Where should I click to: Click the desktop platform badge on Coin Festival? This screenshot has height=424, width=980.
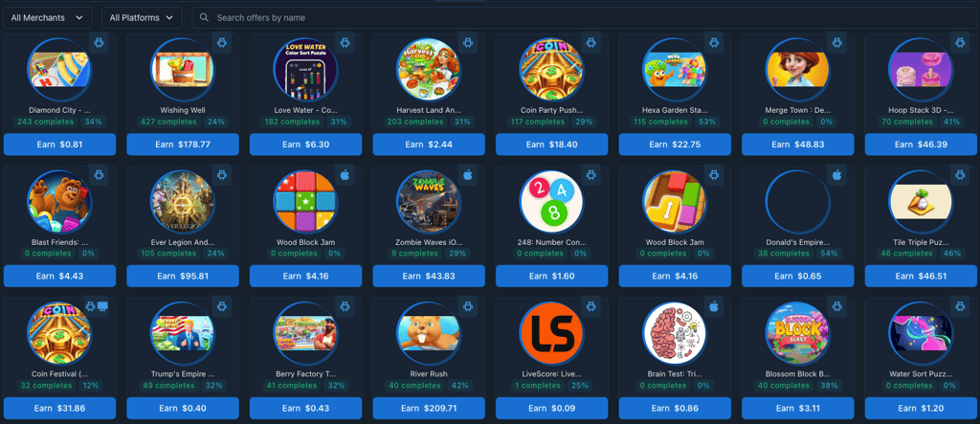coord(103,306)
